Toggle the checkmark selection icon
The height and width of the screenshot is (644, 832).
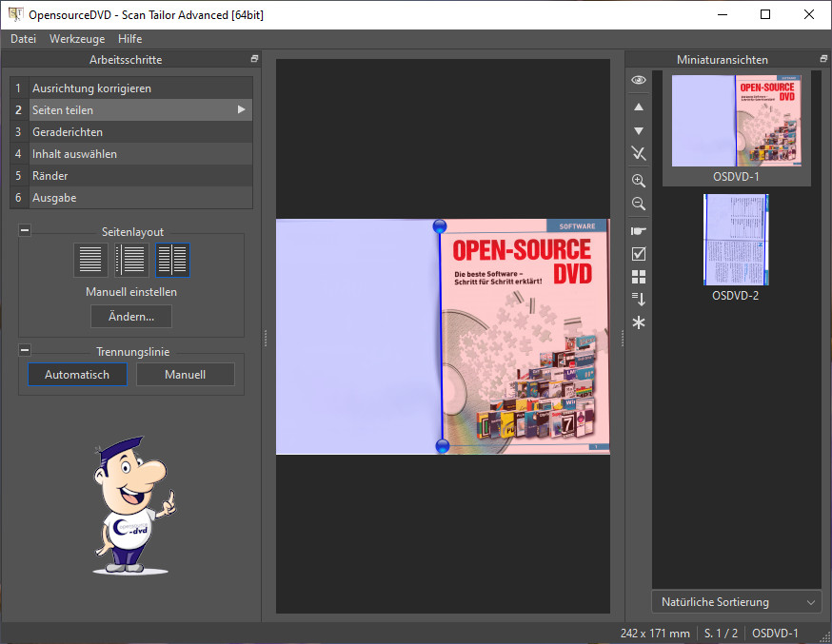pos(639,254)
